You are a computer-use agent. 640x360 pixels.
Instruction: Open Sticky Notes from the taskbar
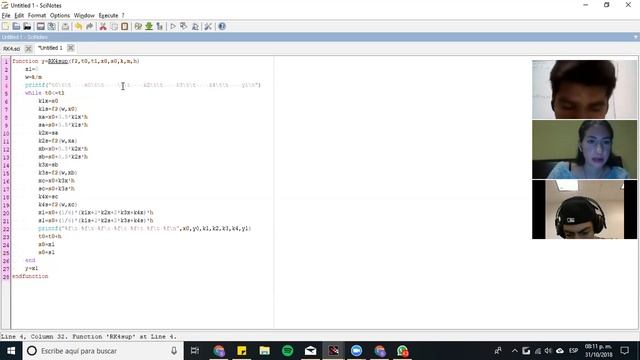click(242, 351)
